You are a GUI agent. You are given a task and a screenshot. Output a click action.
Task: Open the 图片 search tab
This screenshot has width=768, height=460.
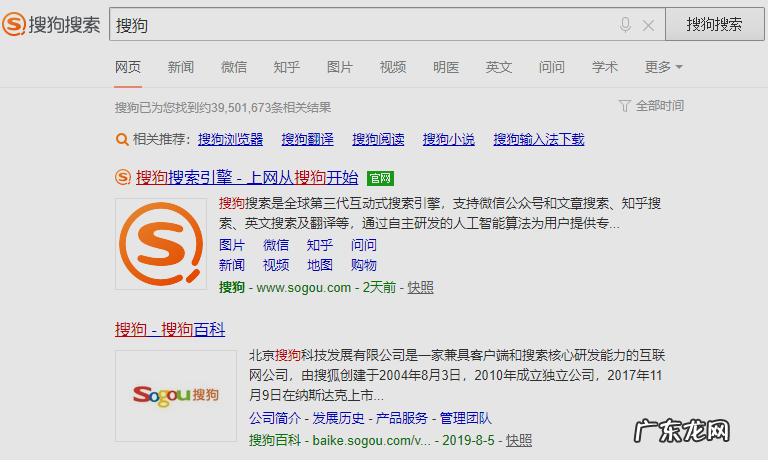(x=340, y=67)
